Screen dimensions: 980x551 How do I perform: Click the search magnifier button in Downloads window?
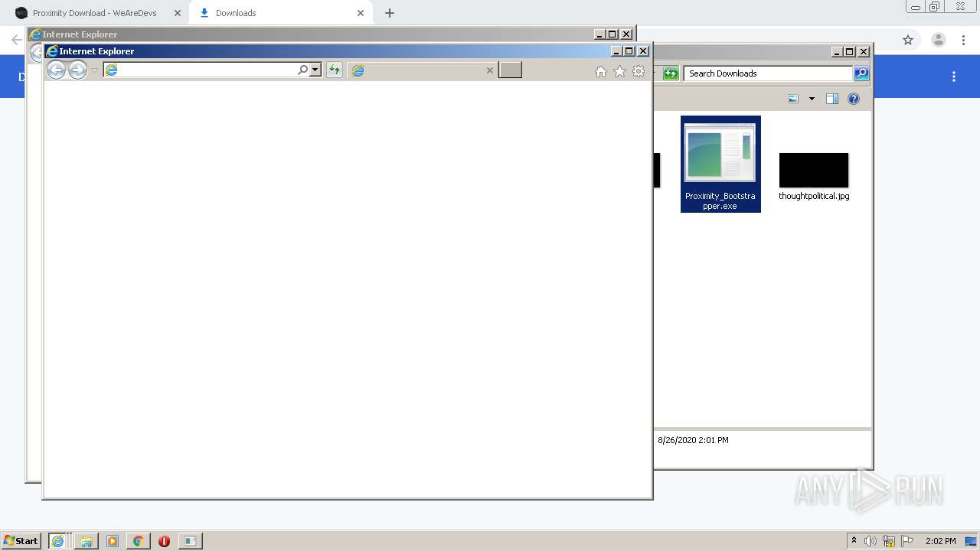coord(861,73)
